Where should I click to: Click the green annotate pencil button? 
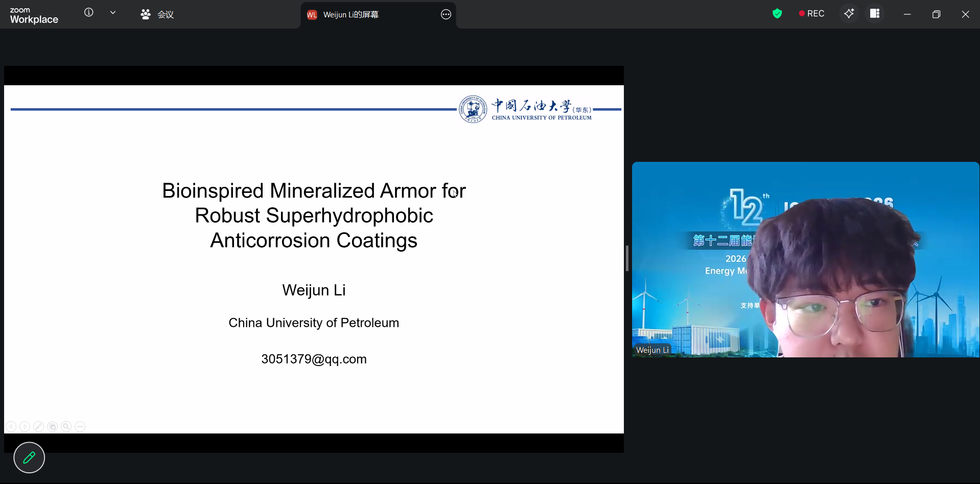click(29, 457)
